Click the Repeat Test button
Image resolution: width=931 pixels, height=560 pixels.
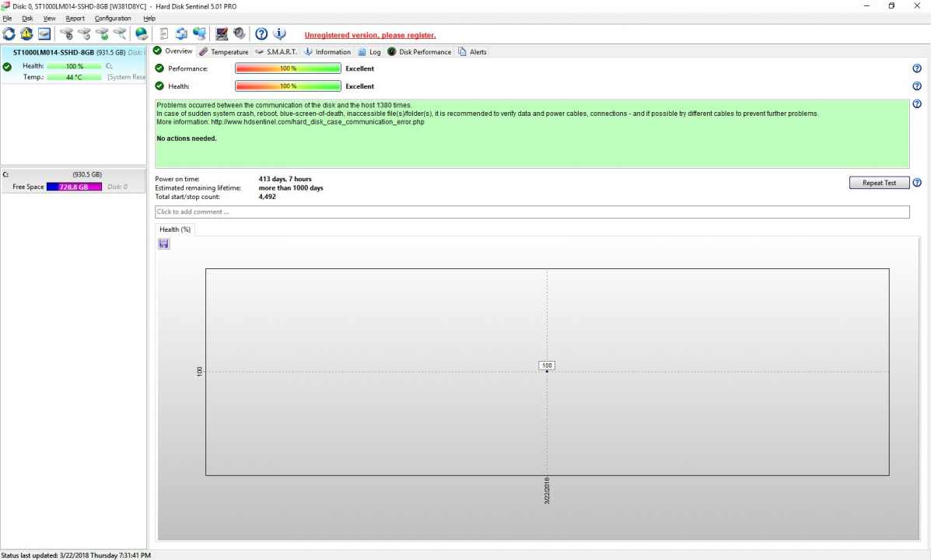pos(879,182)
